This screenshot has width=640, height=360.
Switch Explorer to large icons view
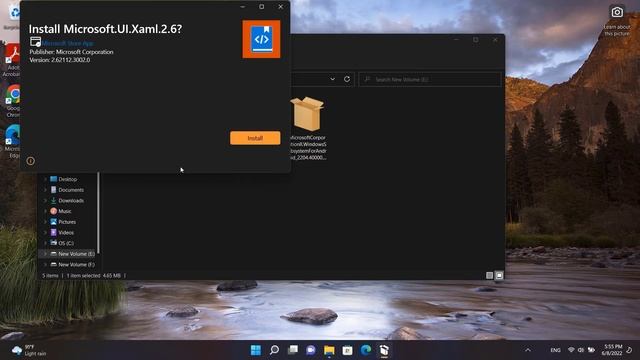499,276
